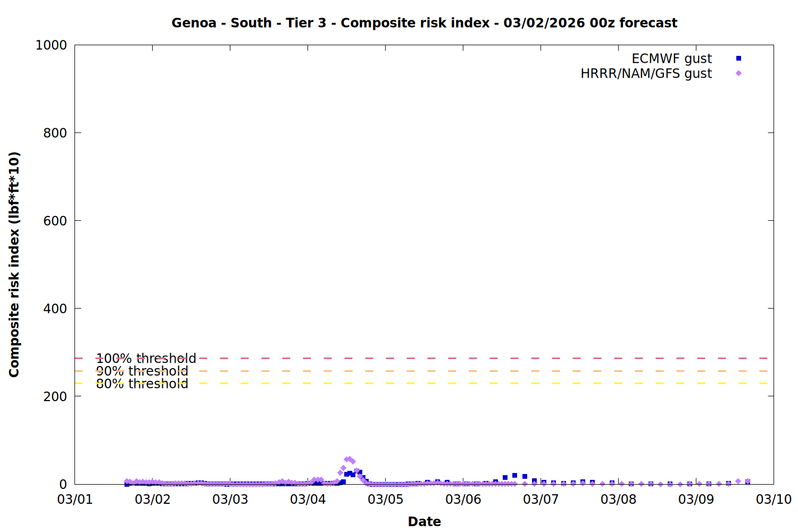The width and height of the screenshot is (798, 532).
Task: Click the chart title text
Action: click(x=424, y=23)
